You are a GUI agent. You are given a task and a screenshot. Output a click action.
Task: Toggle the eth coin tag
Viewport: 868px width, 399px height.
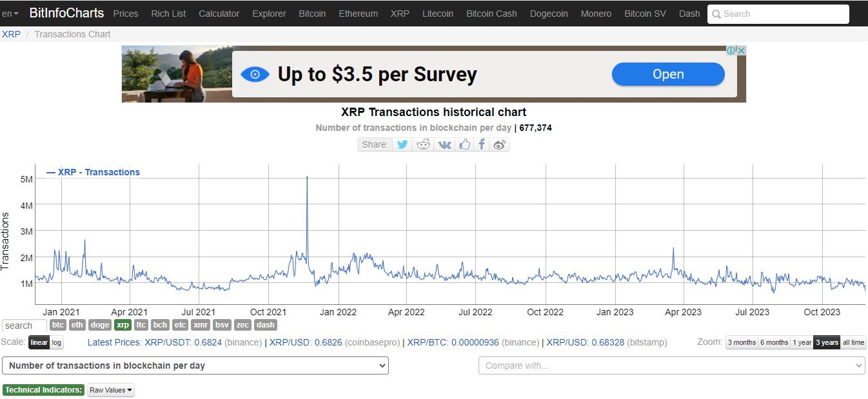[x=77, y=325]
